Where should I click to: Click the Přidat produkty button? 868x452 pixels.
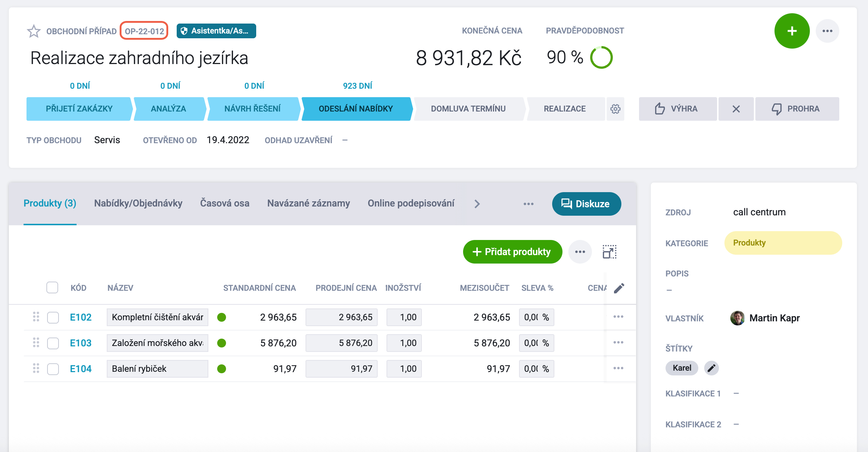(512, 252)
